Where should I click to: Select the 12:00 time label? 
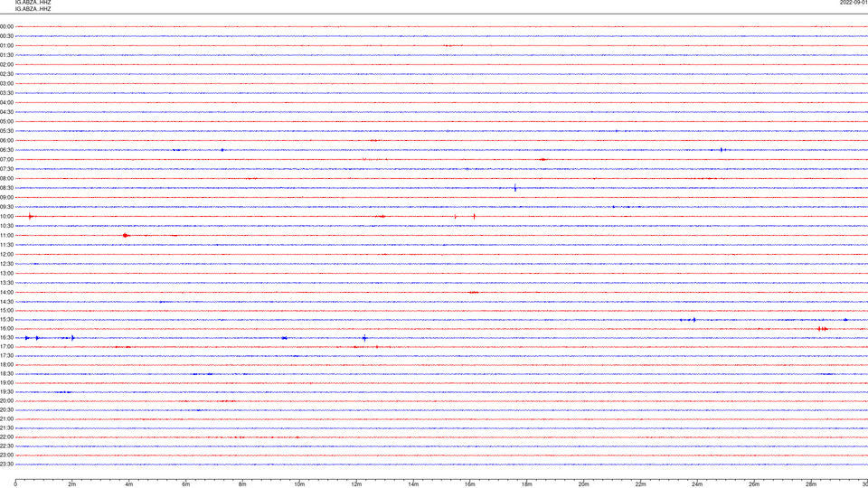coord(6,255)
